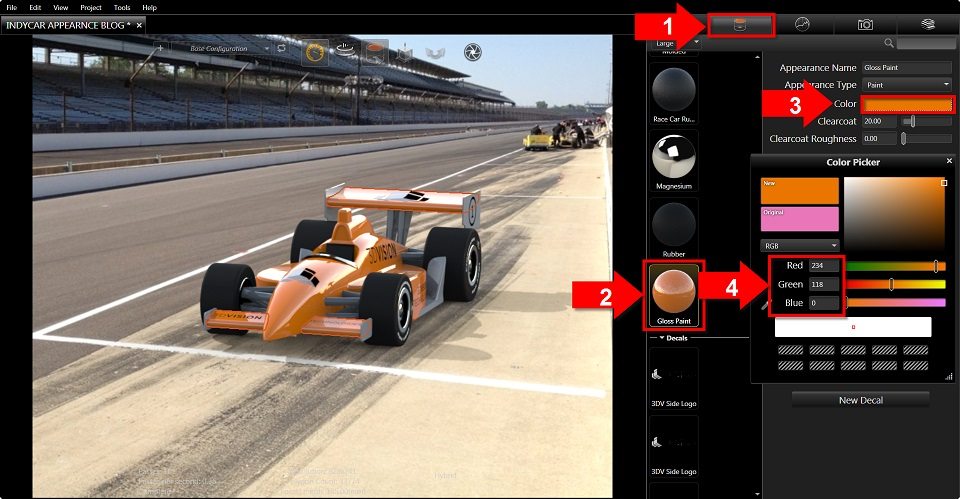
Task: Click the object manipulation cube icon
Action: point(404,53)
